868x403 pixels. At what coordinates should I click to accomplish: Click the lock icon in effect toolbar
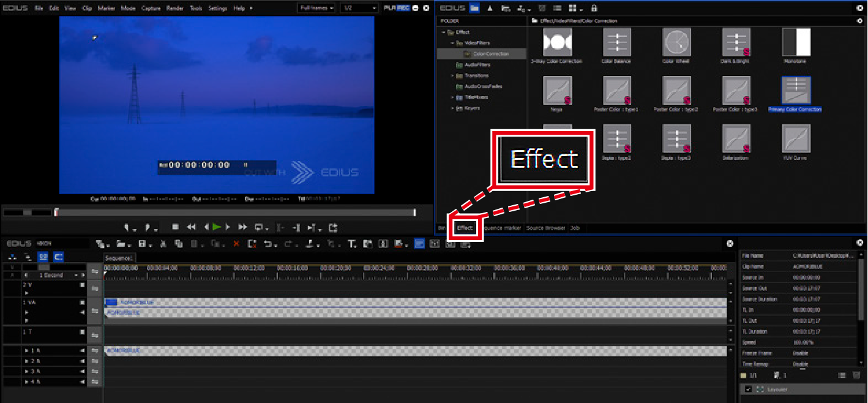point(594,8)
